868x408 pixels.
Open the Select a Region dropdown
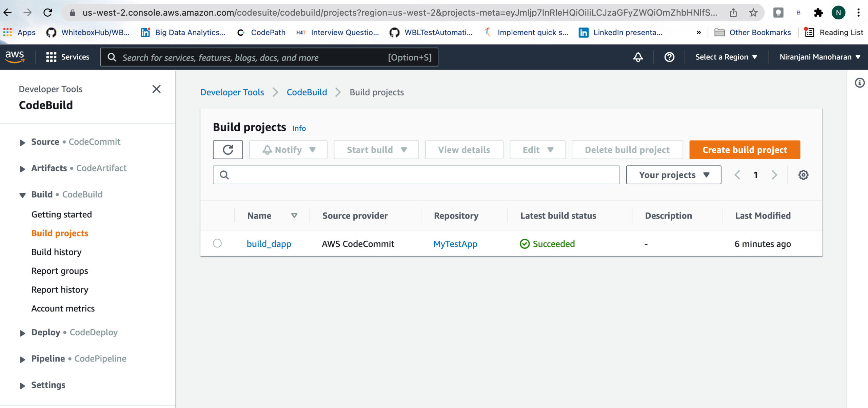[726, 57]
